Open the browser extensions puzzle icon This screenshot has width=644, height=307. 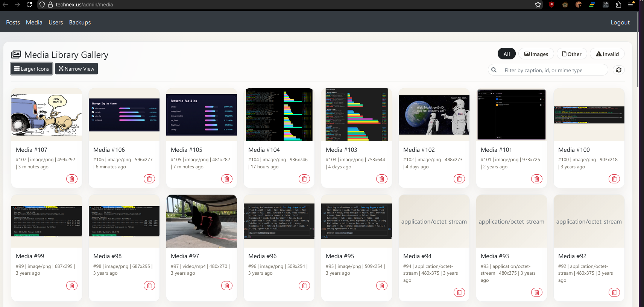[618, 5]
